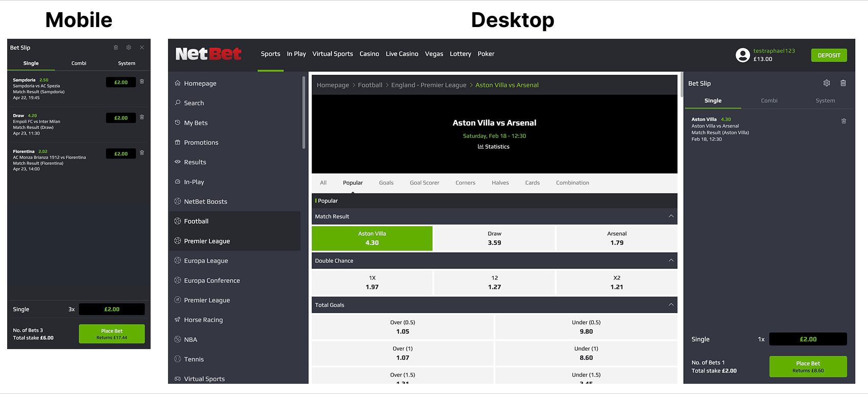Switch desktop bet slip to Combi tab

point(769,101)
